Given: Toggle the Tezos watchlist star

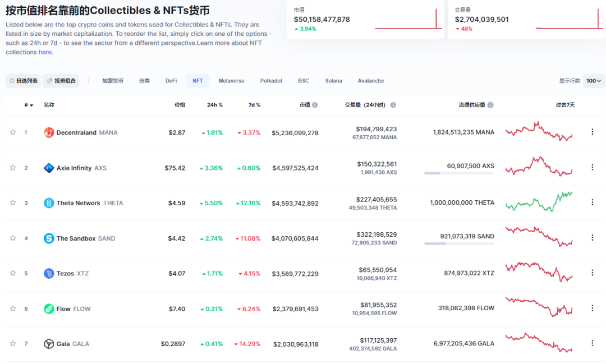Looking at the screenshot, I should click(x=13, y=273).
